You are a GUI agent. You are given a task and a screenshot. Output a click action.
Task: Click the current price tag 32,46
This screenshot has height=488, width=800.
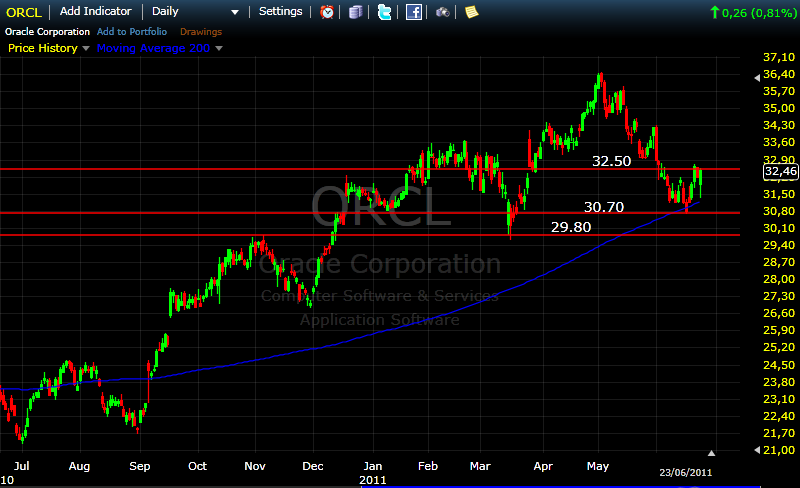[780, 172]
